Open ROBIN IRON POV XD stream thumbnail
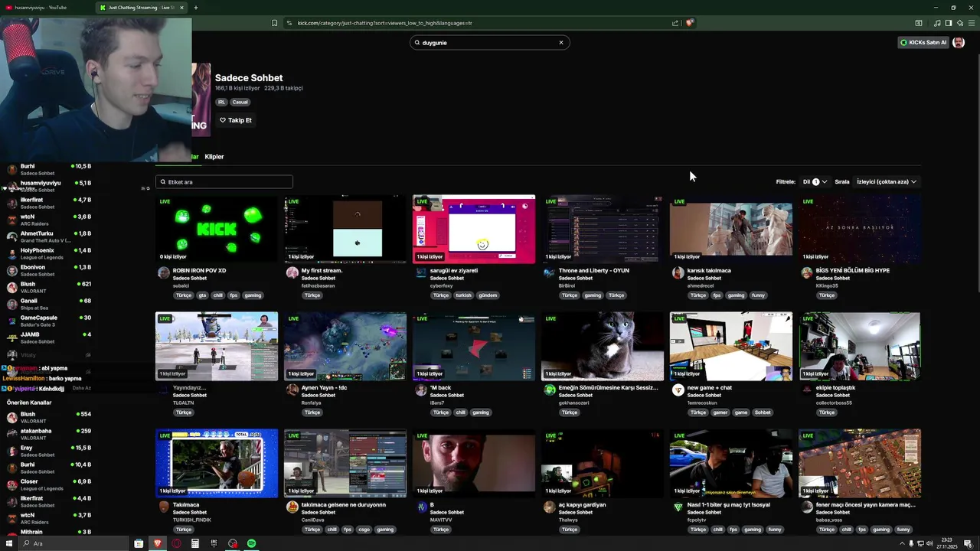The height and width of the screenshot is (551, 980). point(217,229)
